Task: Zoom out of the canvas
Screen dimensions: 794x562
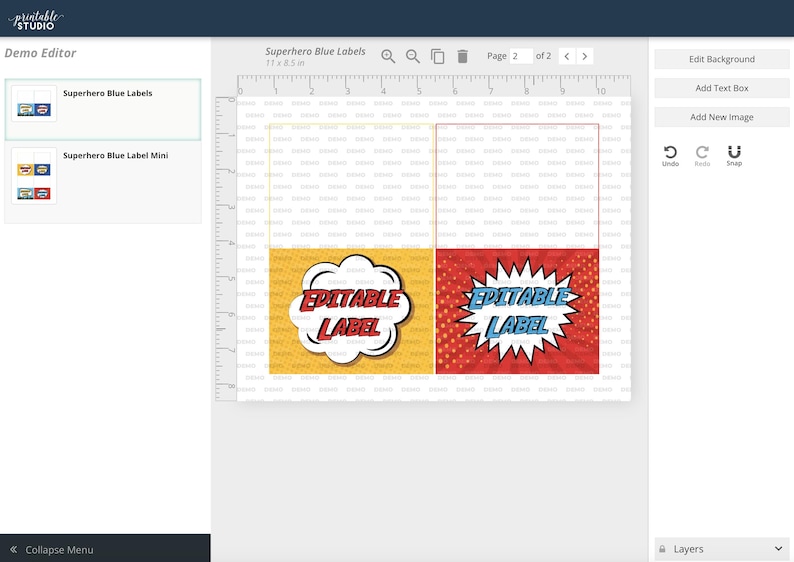Action: tap(413, 56)
